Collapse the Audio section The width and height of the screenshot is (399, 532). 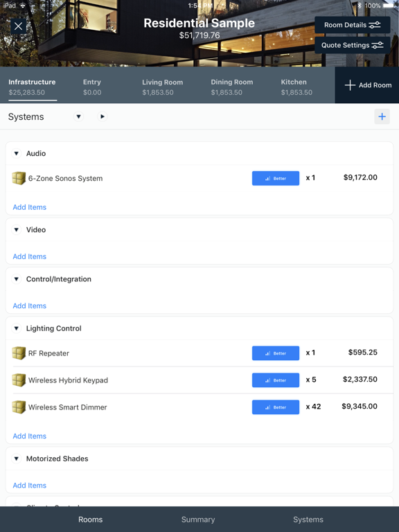click(16, 153)
